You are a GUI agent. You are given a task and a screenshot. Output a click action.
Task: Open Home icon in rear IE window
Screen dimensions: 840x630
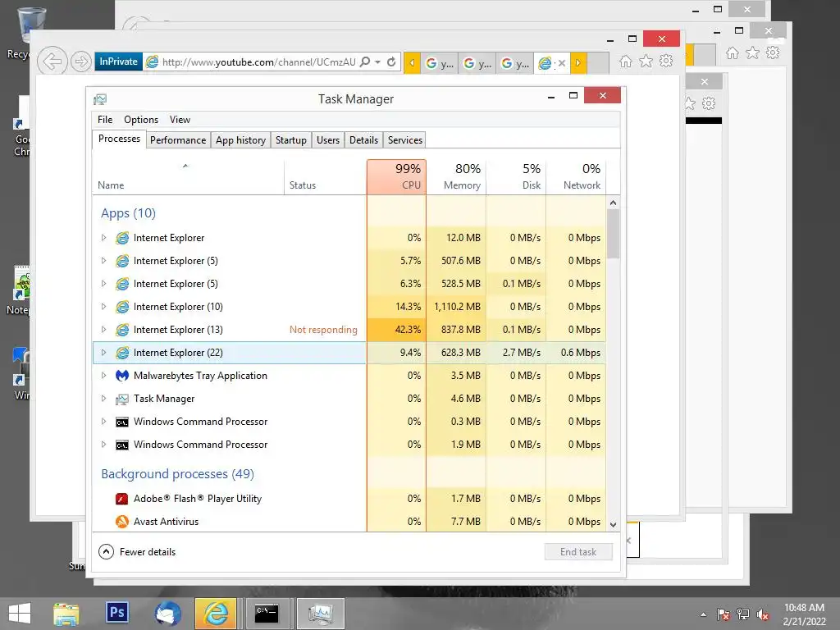coord(733,53)
